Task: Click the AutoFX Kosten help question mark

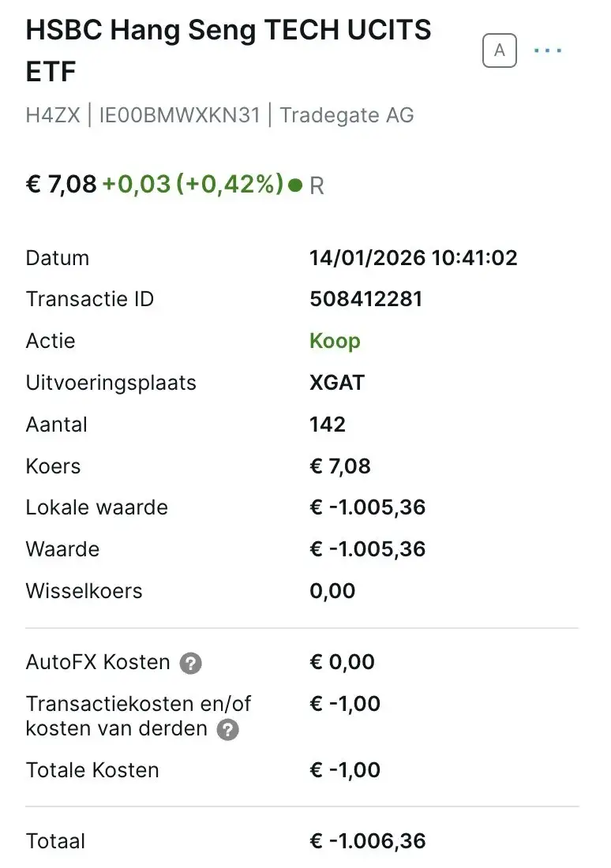Action: 190,663
